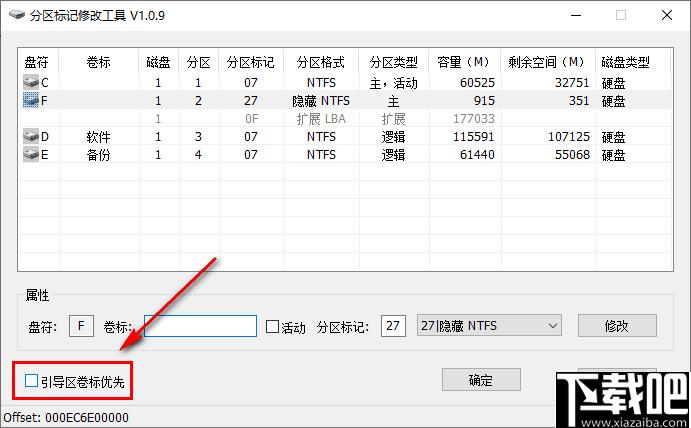
Task: Click the 磁盘类型 column header
Action: click(633, 62)
